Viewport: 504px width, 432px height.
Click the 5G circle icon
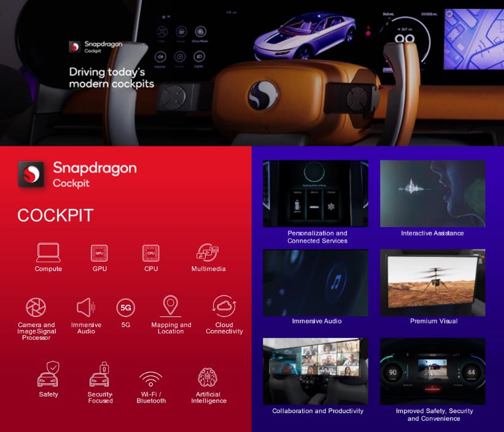pyautogui.click(x=126, y=307)
